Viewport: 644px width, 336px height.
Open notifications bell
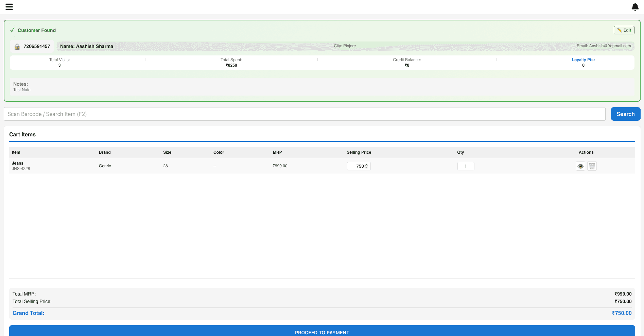tap(635, 7)
